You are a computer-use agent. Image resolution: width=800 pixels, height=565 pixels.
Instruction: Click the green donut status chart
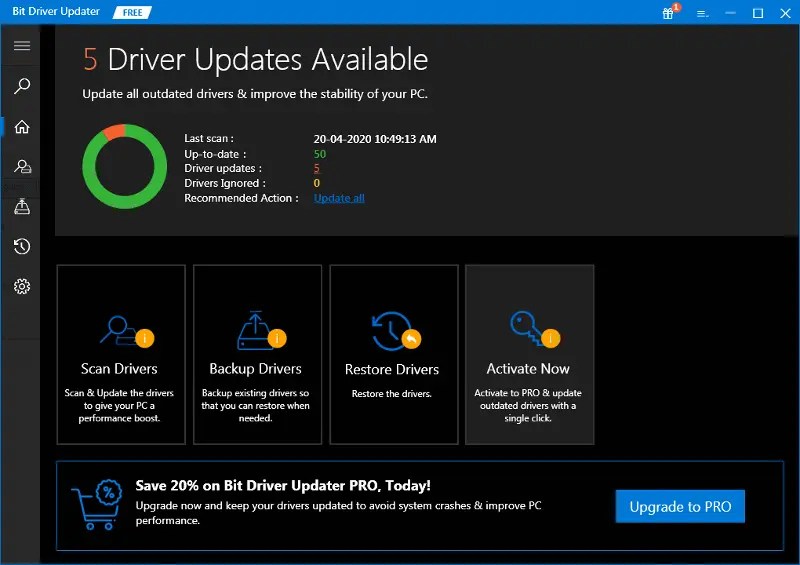click(x=124, y=166)
